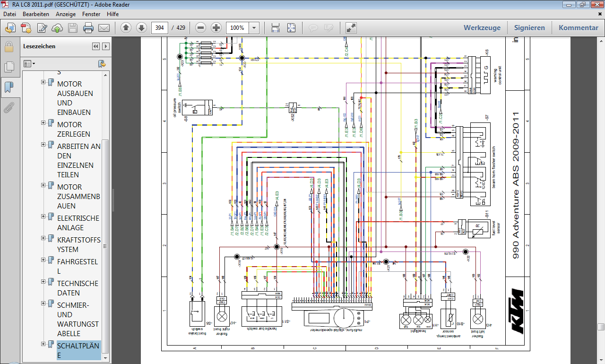This screenshot has width=605, height=364.
Task: Click the page number input field
Action: tap(160, 28)
